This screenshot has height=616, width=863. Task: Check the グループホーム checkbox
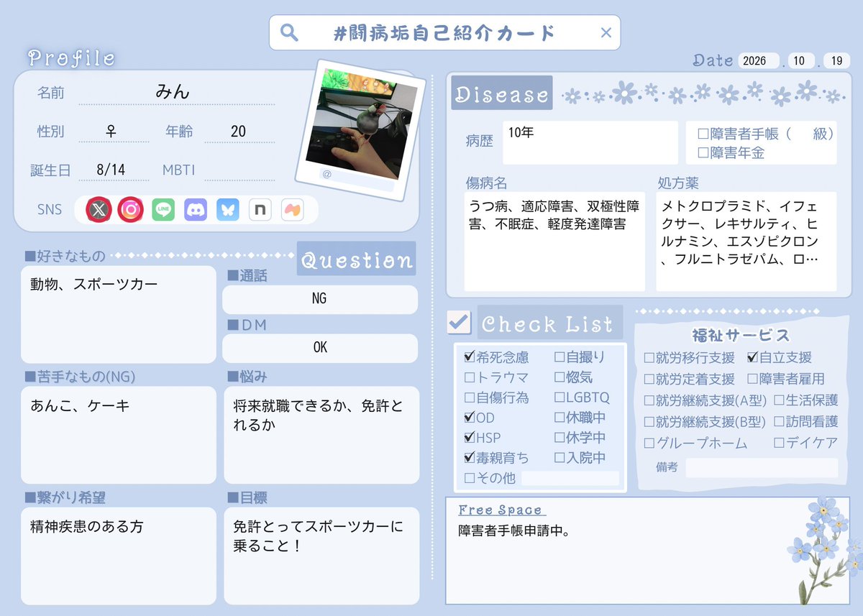point(649,443)
